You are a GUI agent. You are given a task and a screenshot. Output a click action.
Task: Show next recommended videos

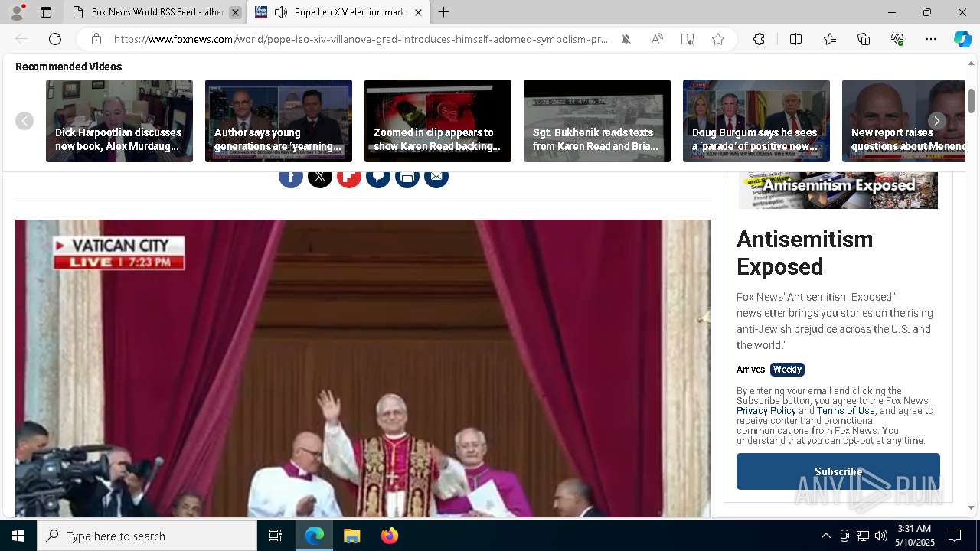[x=936, y=121]
